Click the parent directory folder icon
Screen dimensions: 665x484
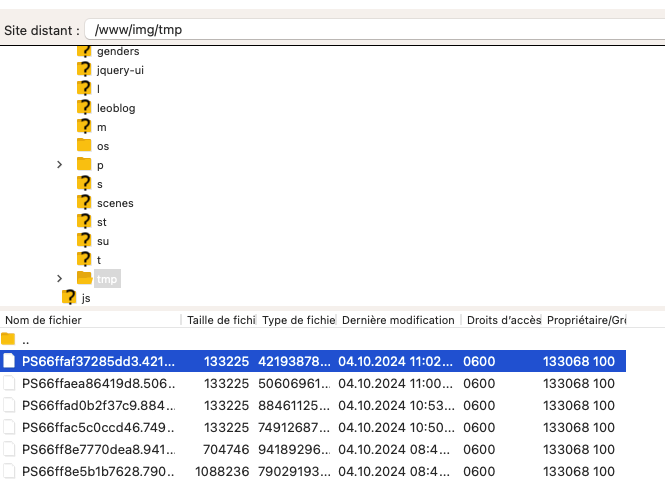point(8,339)
